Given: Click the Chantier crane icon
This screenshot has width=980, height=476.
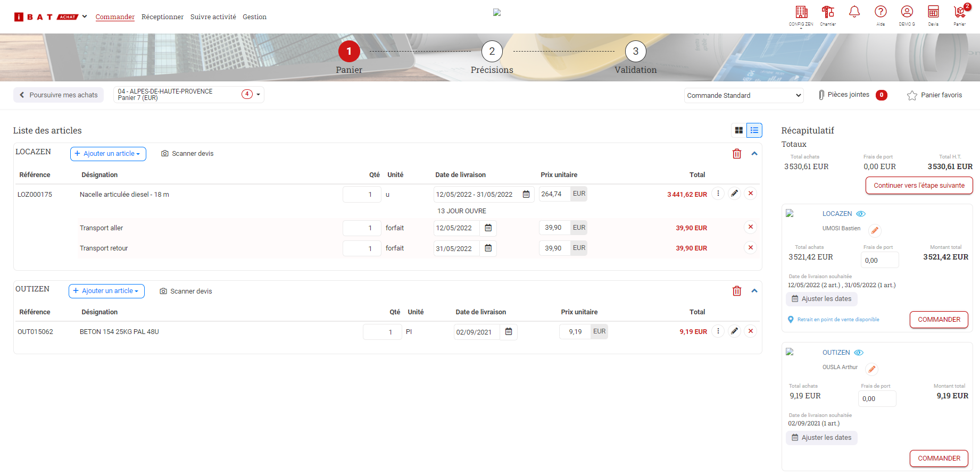Looking at the screenshot, I should click(x=828, y=13).
